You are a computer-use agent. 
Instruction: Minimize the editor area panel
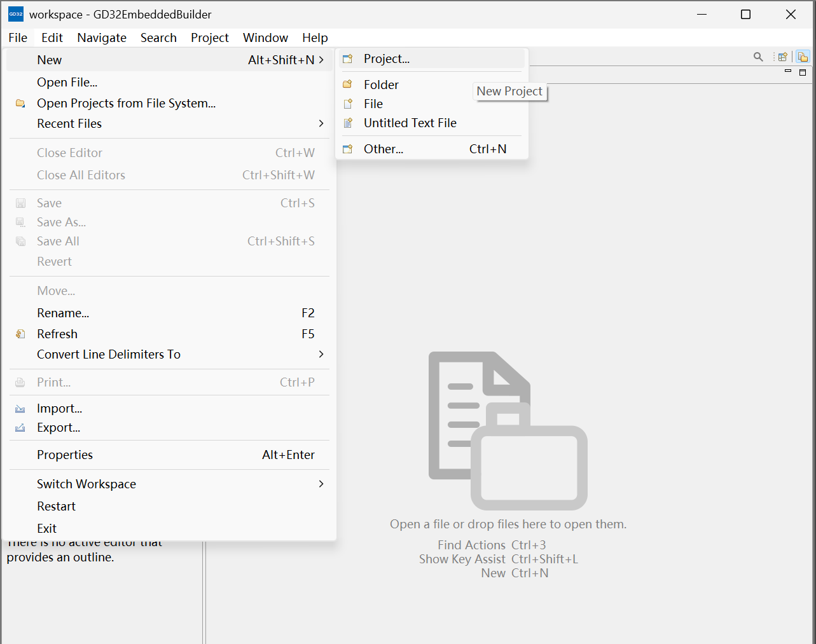788,71
